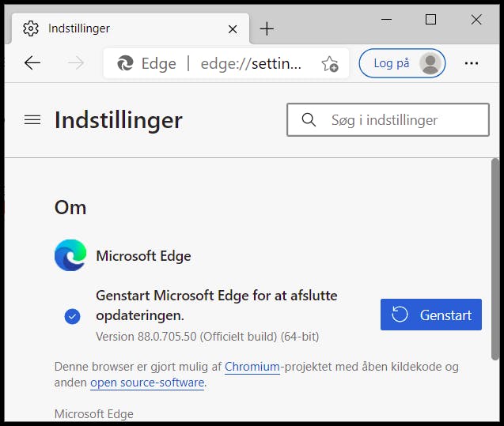Close the Indstillinger tab
The width and height of the screenshot is (504, 426).
click(233, 29)
